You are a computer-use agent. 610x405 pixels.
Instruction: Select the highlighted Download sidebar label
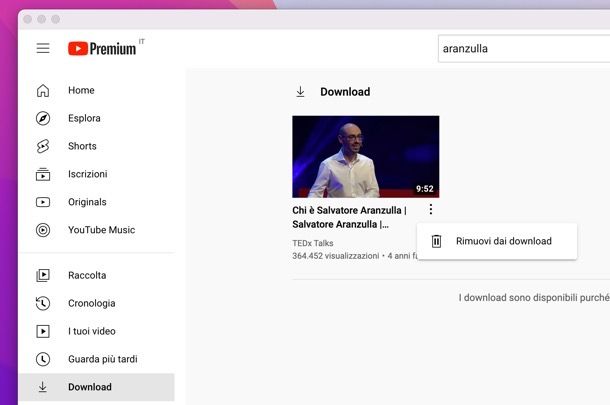click(x=90, y=387)
